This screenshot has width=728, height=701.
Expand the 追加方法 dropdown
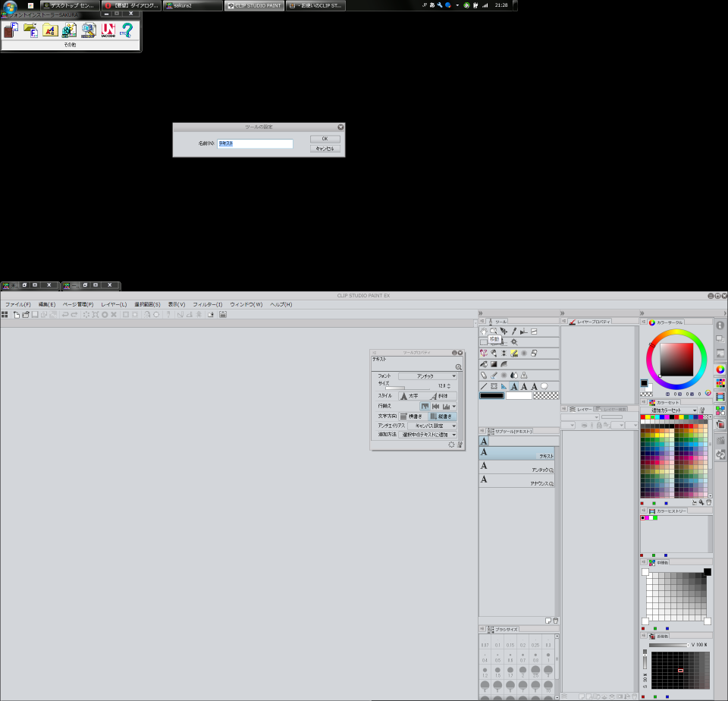click(428, 435)
